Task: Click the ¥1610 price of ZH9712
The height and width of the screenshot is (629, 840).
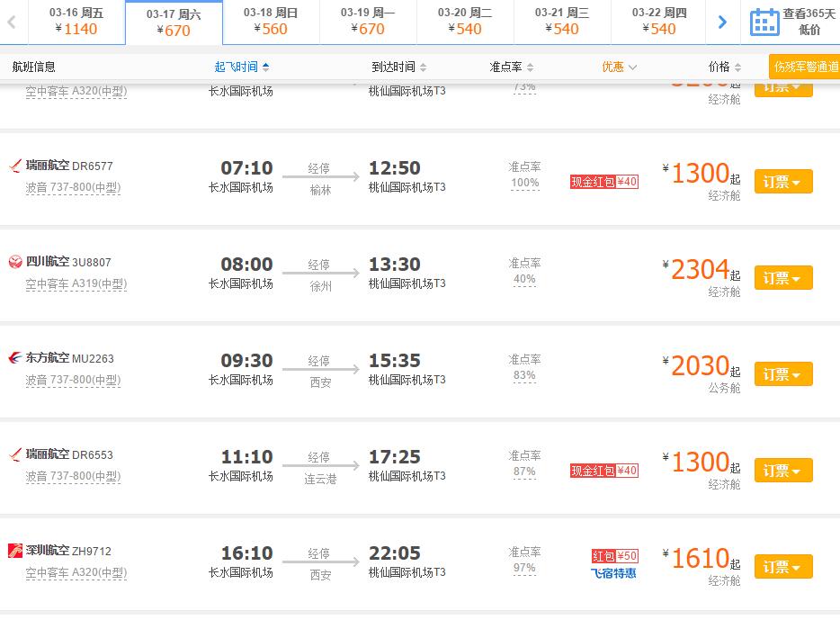Action: [701, 559]
